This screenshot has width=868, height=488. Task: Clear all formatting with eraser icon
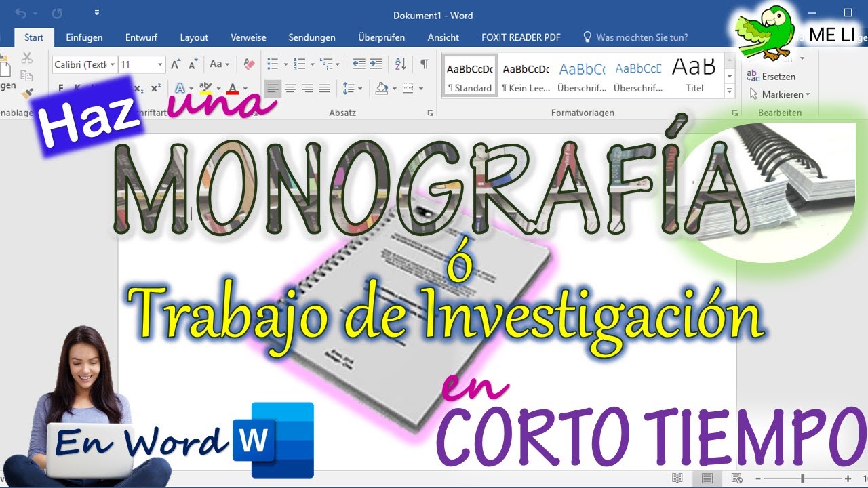click(249, 64)
